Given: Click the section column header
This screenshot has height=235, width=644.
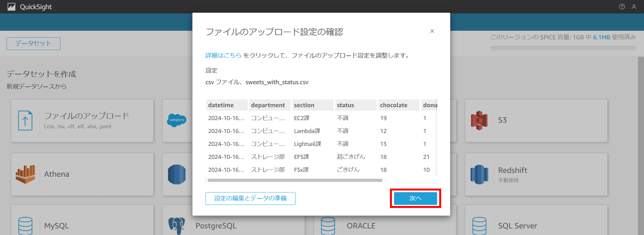Looking at the screenshot, I should click(x=313, y=105).
